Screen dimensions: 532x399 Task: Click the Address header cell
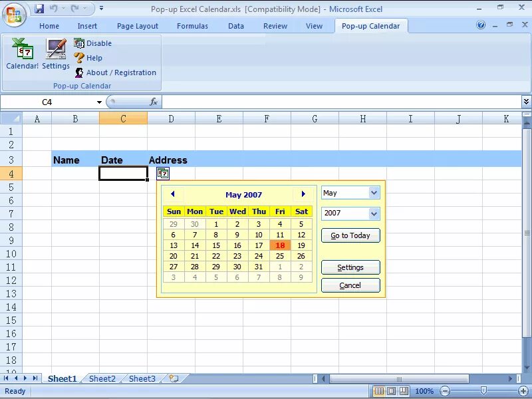point(171,160)
